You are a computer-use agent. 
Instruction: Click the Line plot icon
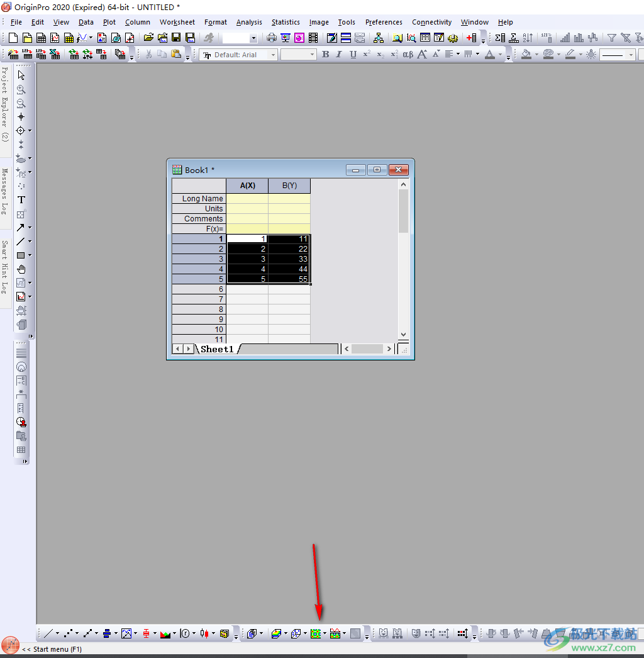tap(48, 633)
